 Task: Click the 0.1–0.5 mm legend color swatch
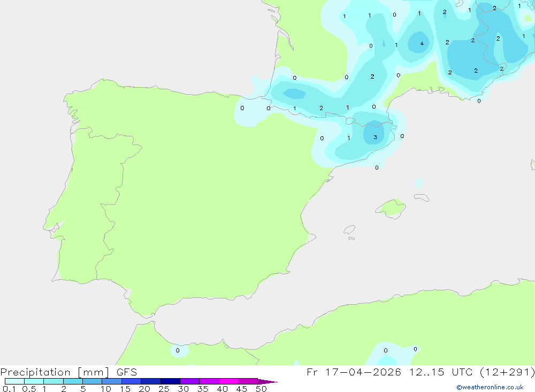(x=14, y=381)
